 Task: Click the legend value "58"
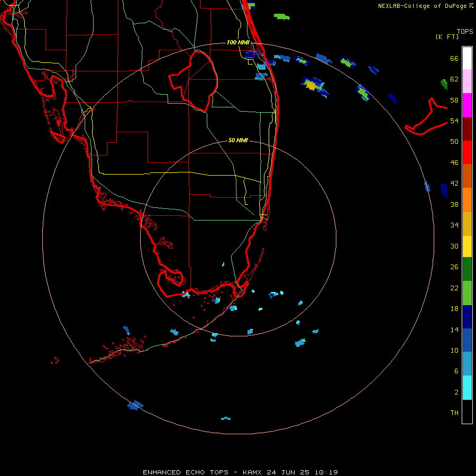click(x=454, y=100)
